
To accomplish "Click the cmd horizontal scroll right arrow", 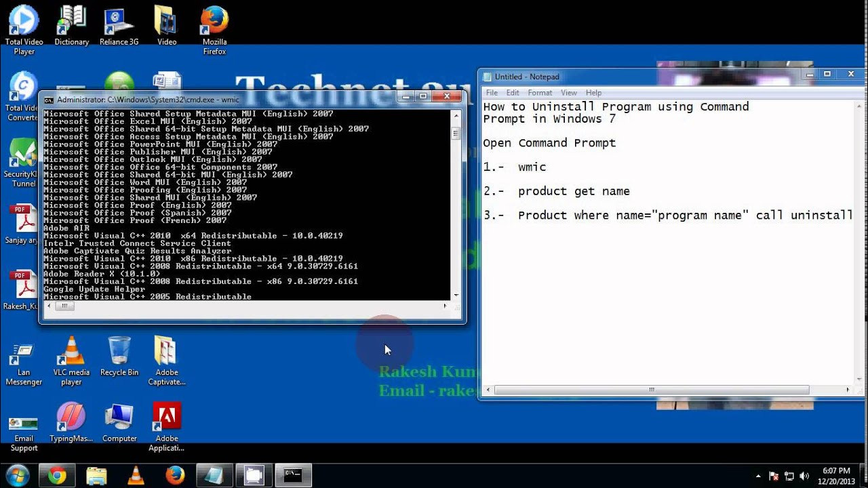I will coord(446,306).
